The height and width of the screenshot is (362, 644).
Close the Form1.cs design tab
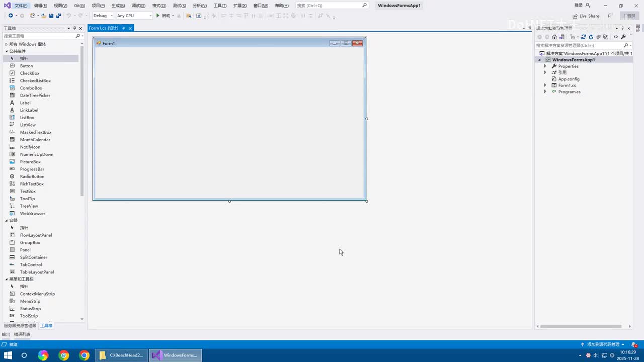(130, 29)
